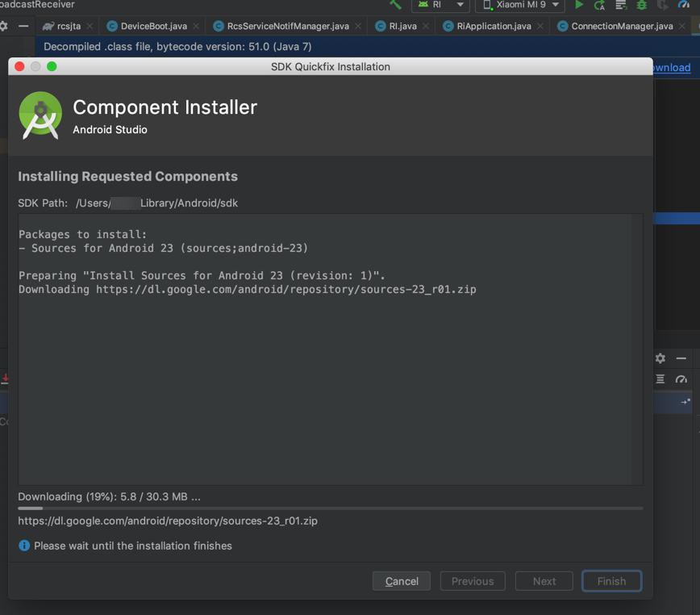Zoom the dialog with the green window button
The image size is (700, 615).
click(x=52, y=66)
